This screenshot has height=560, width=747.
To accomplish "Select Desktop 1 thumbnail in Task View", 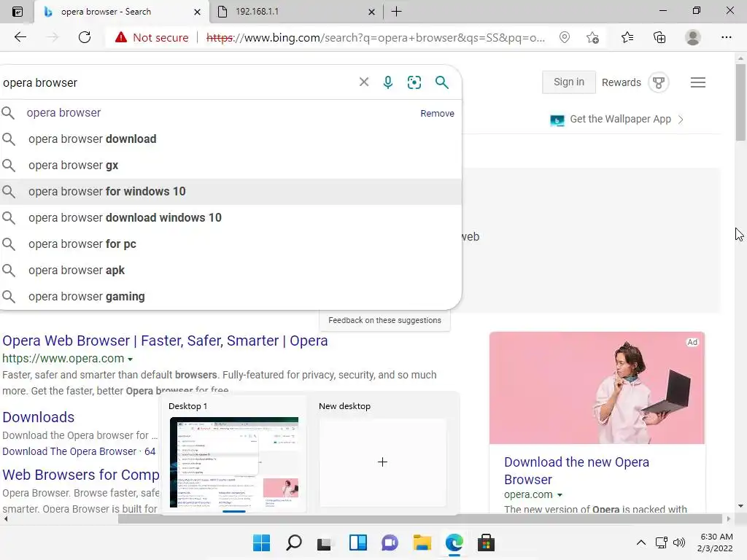I will (234, 462).
